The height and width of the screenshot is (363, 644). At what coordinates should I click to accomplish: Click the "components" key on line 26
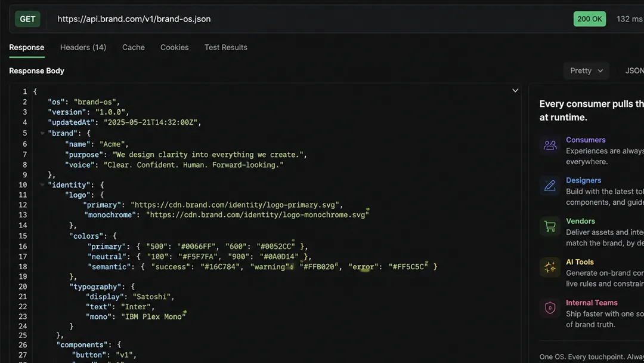(x=82, y=344)
